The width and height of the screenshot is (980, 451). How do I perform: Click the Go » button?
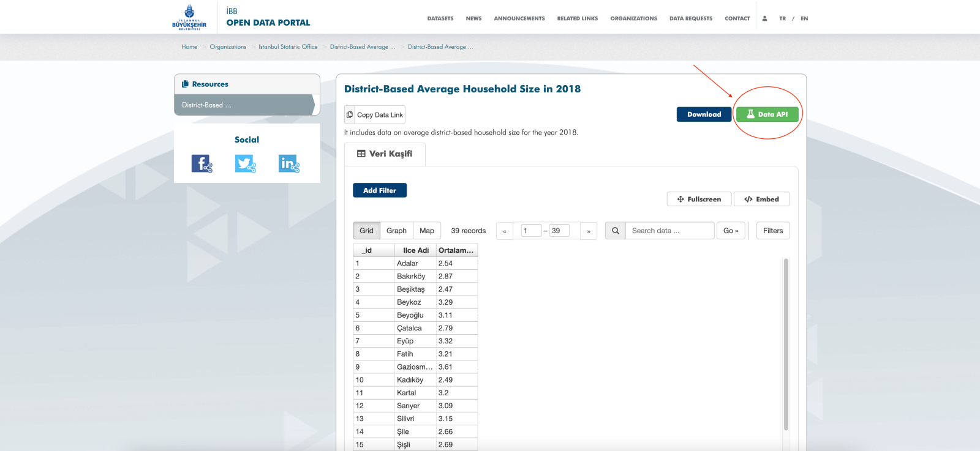(731, 231)
